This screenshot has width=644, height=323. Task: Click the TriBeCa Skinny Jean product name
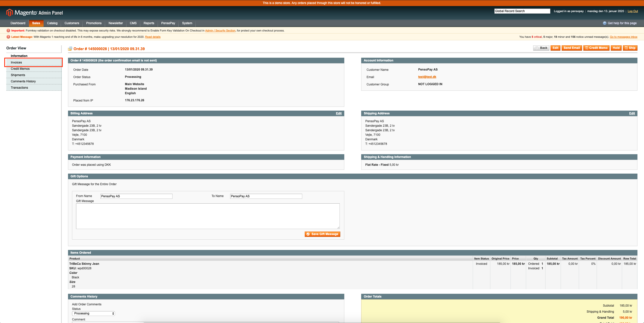click(84, 264)
